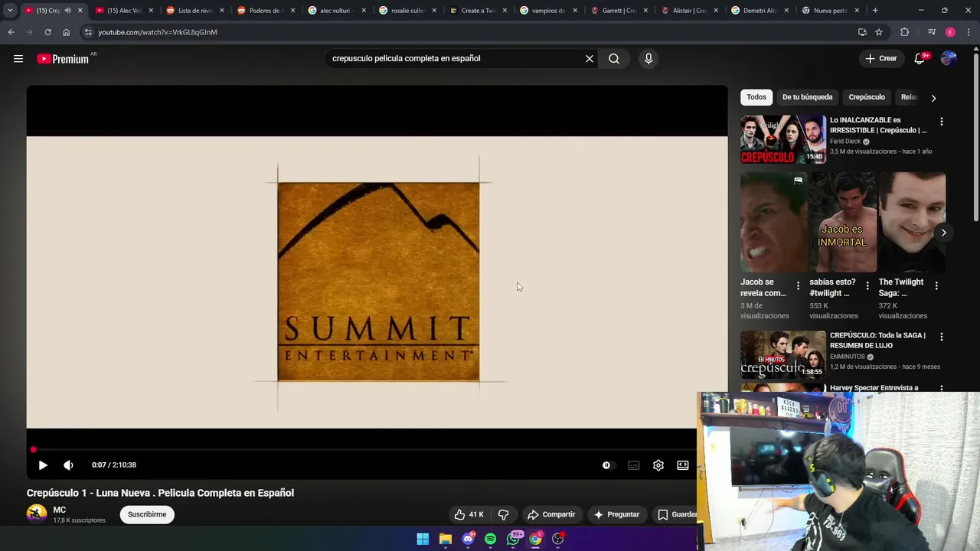Screen dimensions: 980x551
Task: Open Farid Dieck channel name
Action: pos(845,142)
